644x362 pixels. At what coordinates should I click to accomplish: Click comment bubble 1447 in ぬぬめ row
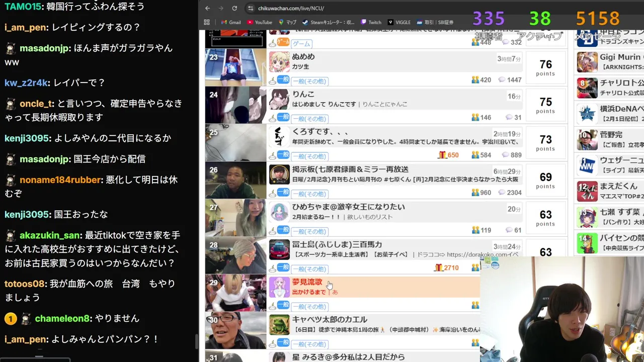pos(502,80)
